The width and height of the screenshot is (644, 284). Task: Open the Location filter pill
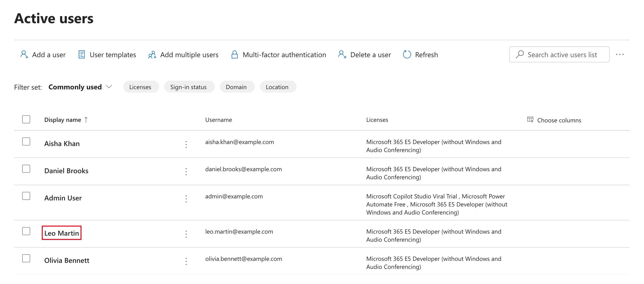coord(278,87)
